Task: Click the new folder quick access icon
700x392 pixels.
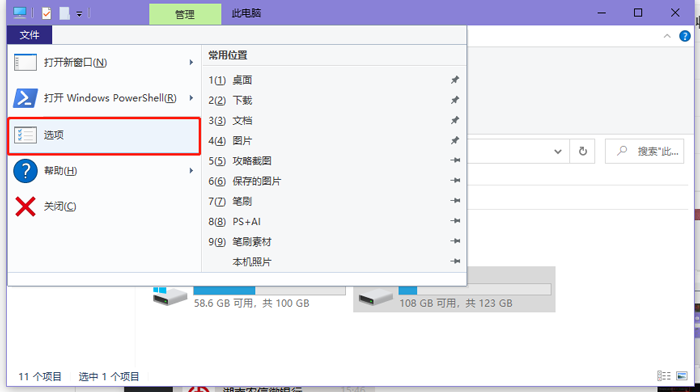Action: click(x=65, y=13)
